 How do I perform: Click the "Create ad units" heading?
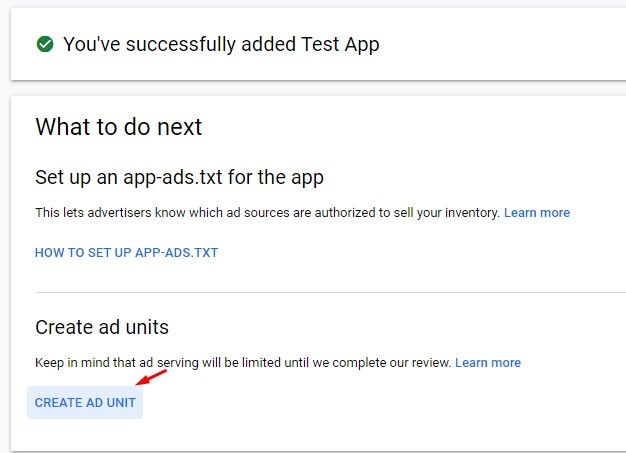pyautogui.click(x=101, y=327)
